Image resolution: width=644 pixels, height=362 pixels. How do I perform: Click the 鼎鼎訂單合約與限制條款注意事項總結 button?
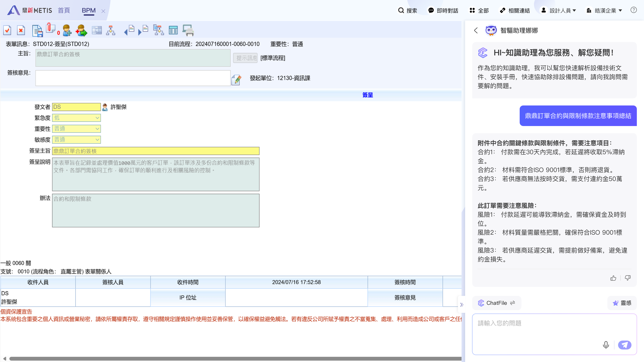coord(578,116)
